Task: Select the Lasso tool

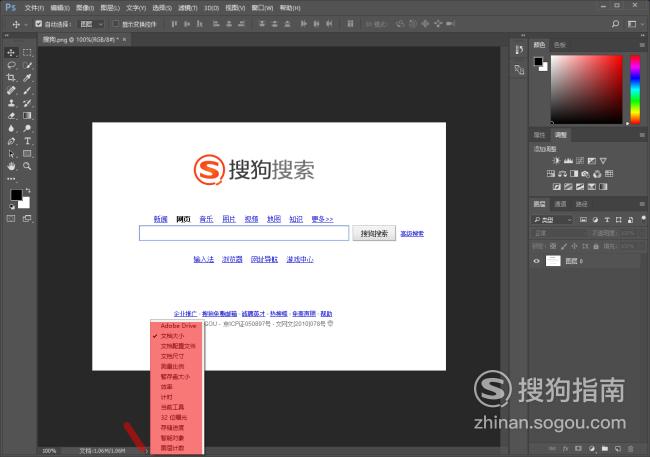Action: coord(11,65)
